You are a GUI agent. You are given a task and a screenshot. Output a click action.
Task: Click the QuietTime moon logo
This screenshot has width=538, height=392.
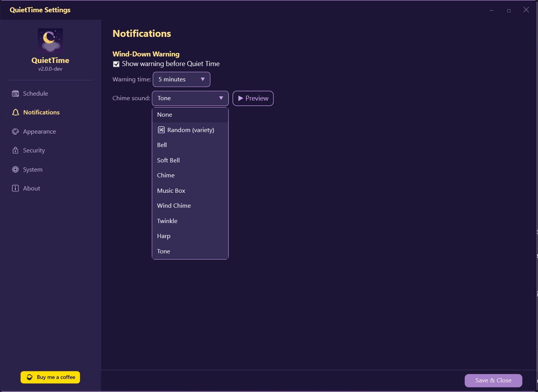coord(50,40)
